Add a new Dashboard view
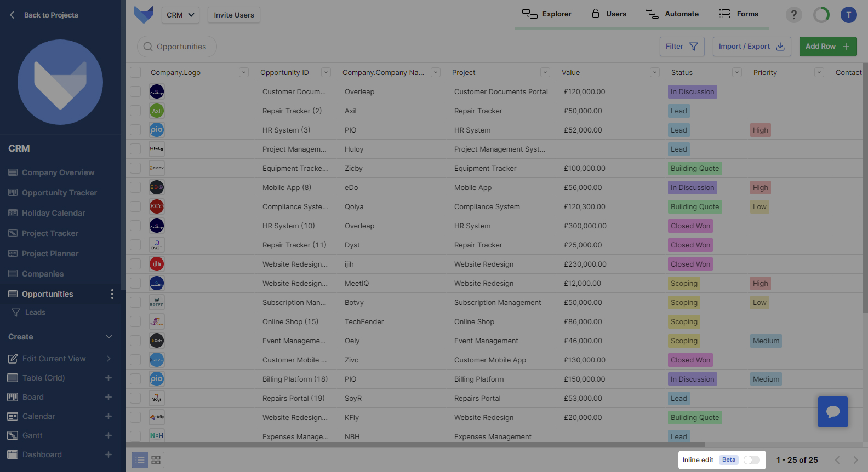 click(x=108, y=454)
